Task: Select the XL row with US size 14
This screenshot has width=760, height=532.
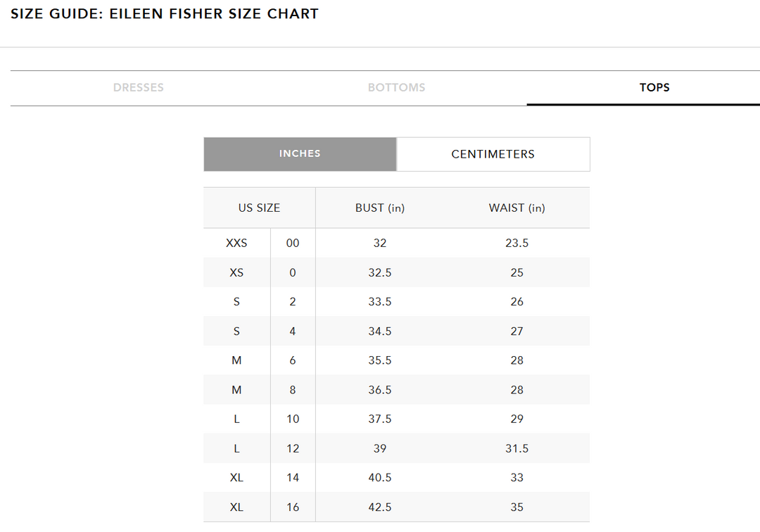Action: [236, 477]
